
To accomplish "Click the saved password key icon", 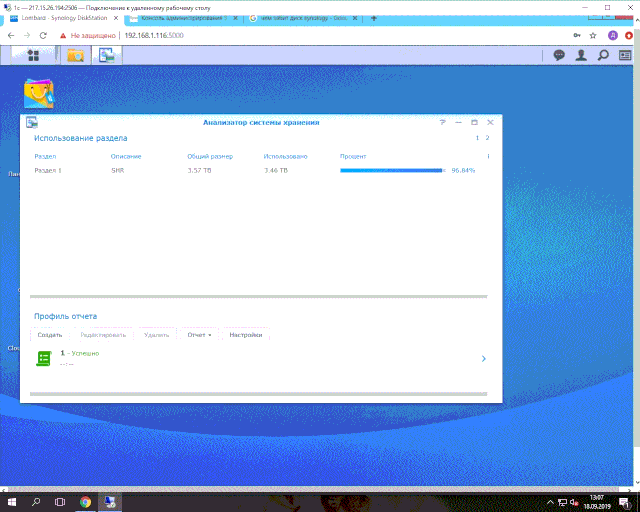I will coord(577,36).
